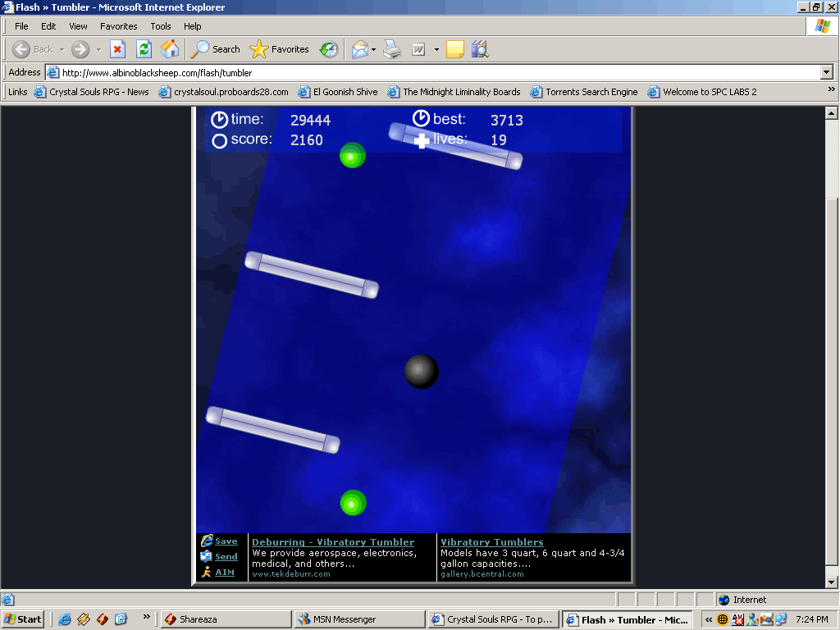This screenshot has width=840, height=630.
Task: Open Crystal Souls RPG - News link
Action: 92,92
